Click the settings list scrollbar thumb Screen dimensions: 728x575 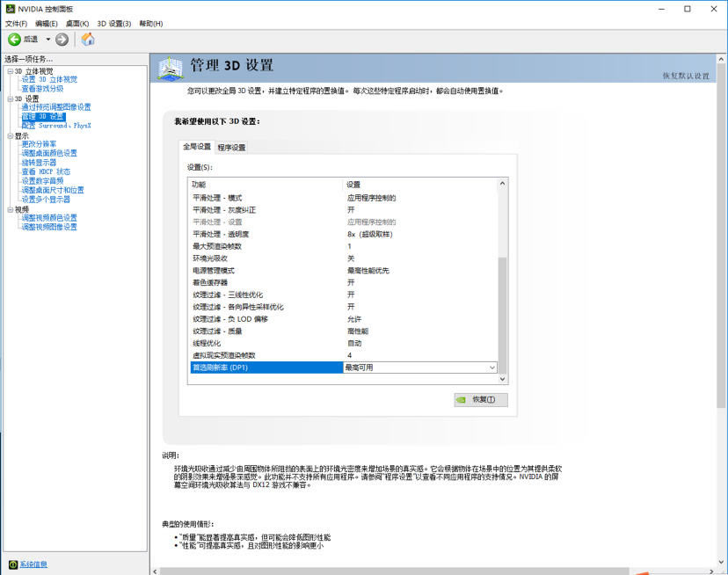502,315
